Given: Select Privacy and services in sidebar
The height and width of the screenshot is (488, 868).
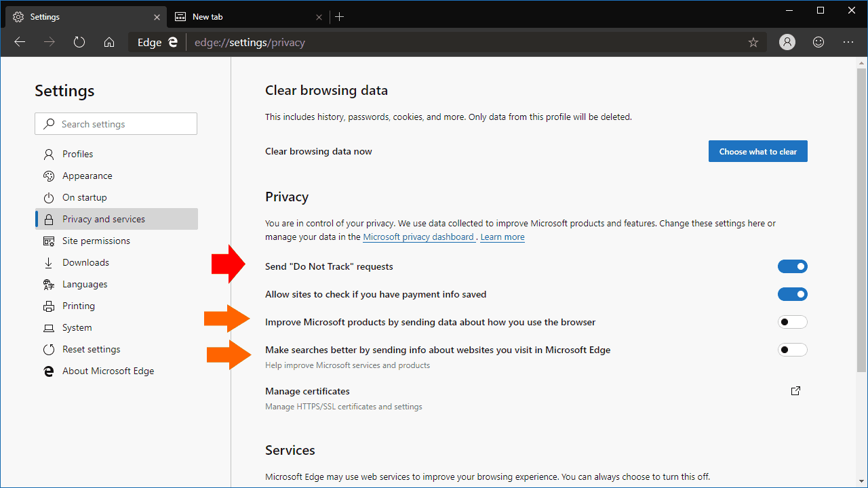Looking at the screenshot, I should [116, 219].
